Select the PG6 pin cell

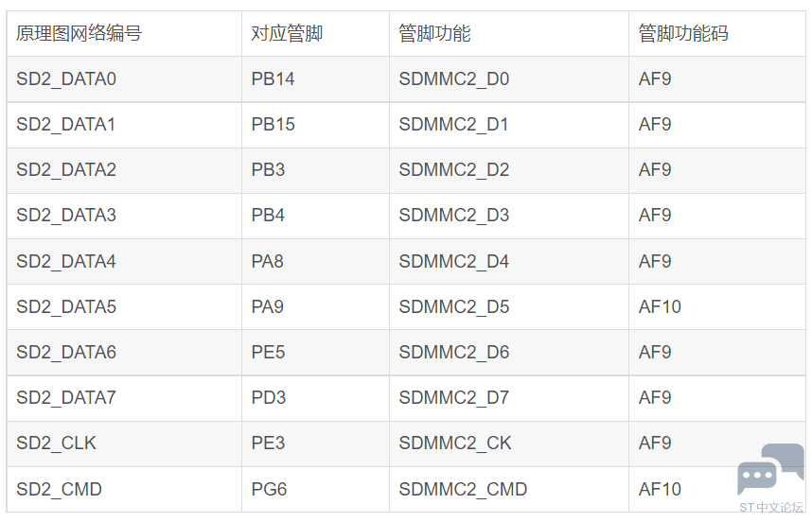[x=315, y=489]
